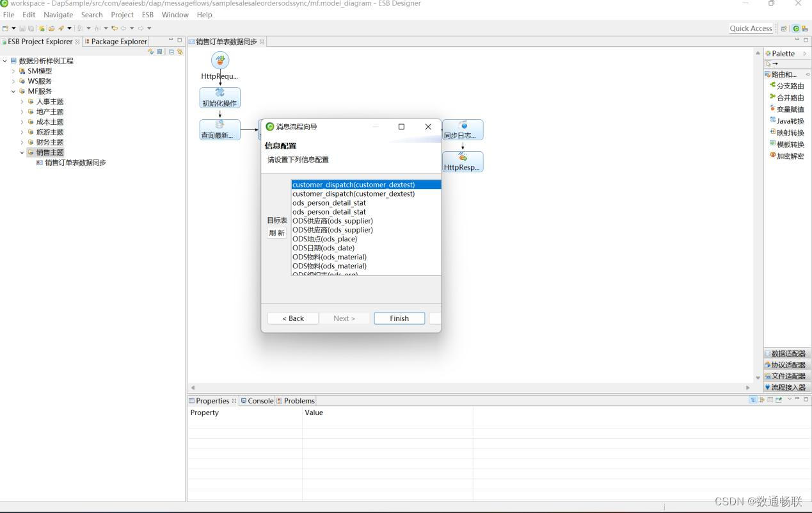Switch to the Problems tab
Image resolution: width=812 pixels, height=513 pixels.
[x=296, y=401]
